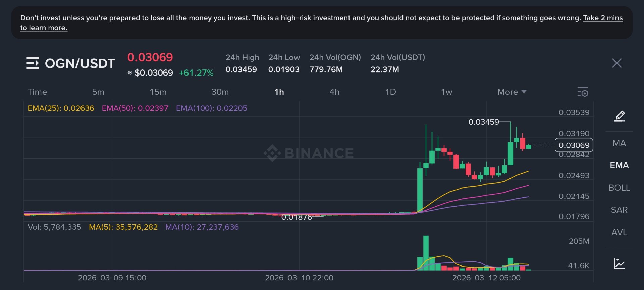Select the MA indicator in the sidebar

coord(619,143)
